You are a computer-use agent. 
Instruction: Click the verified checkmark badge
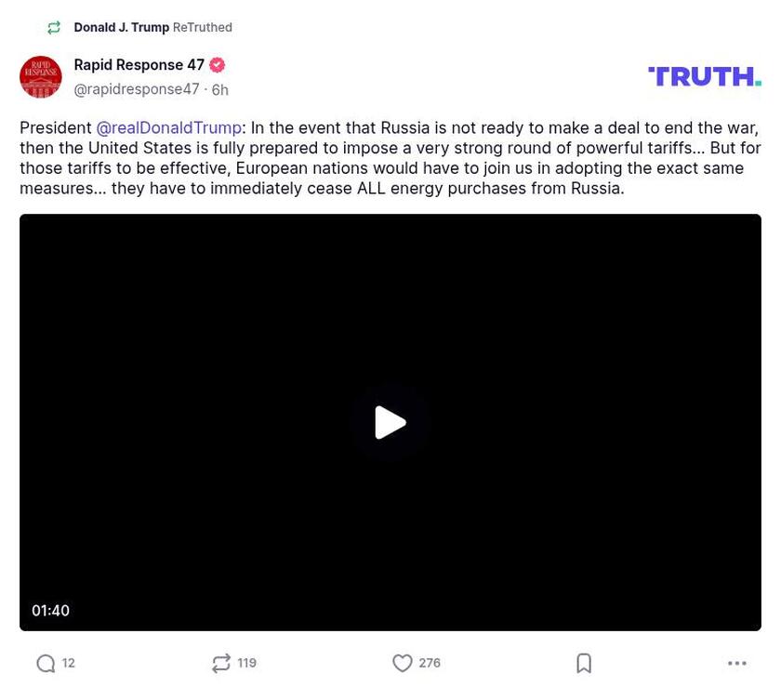217,65
